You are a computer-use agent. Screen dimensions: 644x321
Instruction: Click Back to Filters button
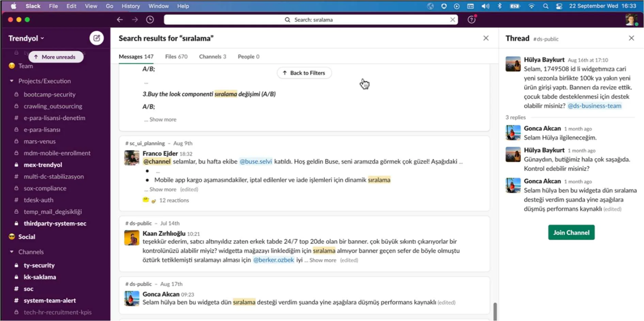pyautogui.click(x=304, y=73)
